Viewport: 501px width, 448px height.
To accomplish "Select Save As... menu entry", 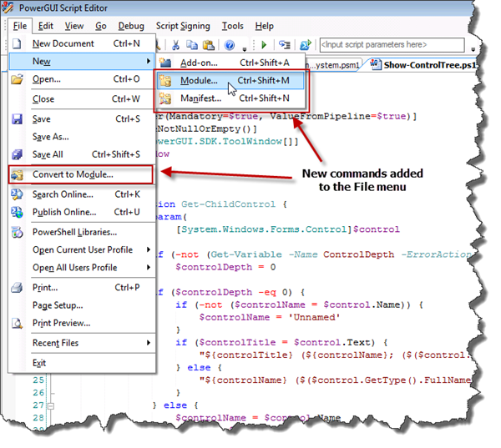I will 82,137.
